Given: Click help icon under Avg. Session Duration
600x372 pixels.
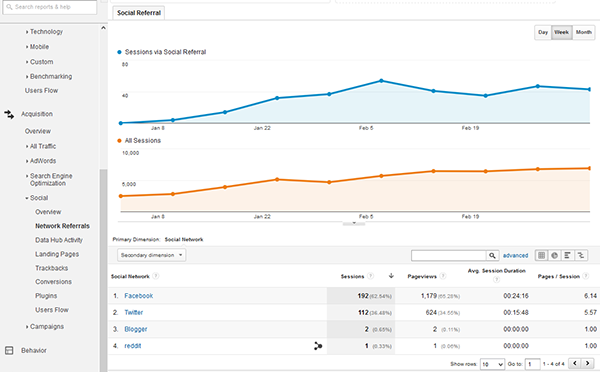Looking at the screenshot, I should tap(496, 280).
